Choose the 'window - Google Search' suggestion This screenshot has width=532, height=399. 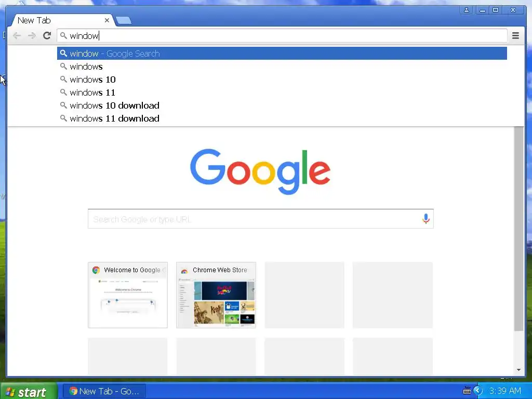tap(282, 54)
